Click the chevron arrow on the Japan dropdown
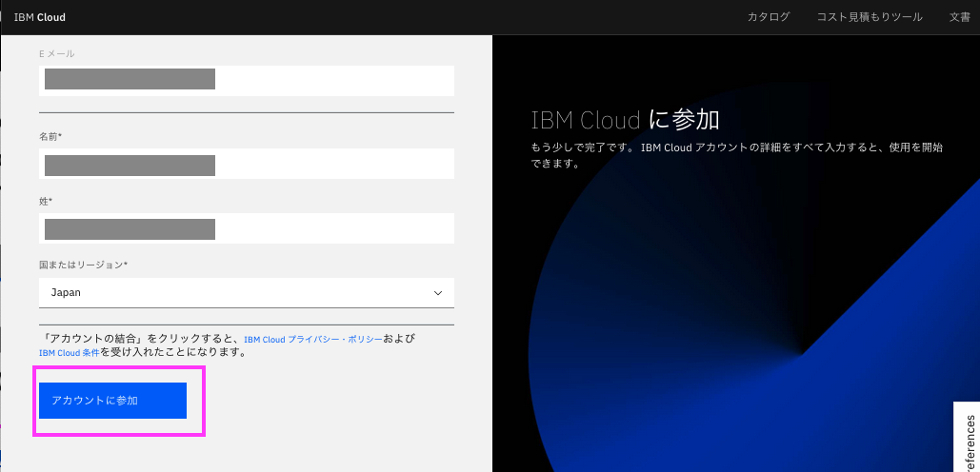980x472 pixels. [438, 293]
